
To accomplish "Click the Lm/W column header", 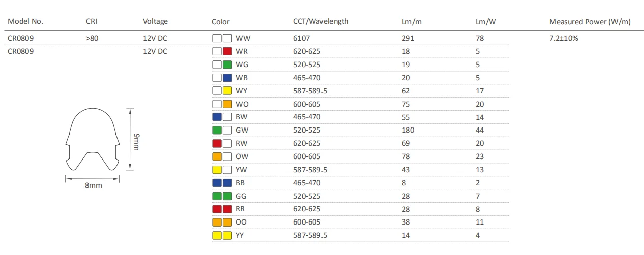I will [x=486, y=22].
